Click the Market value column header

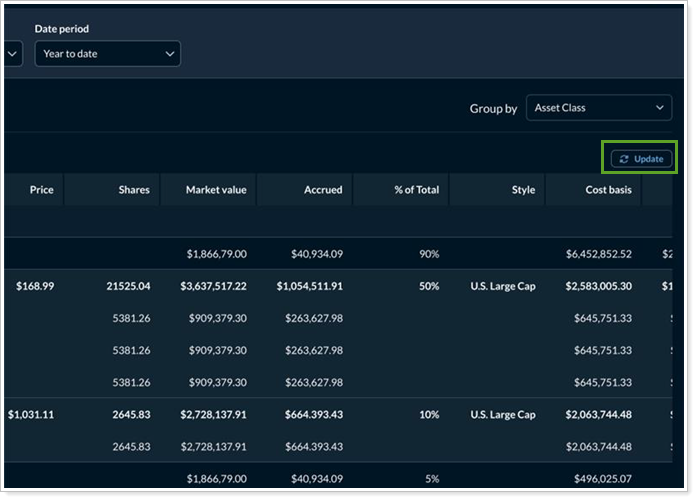pos(216,190)
